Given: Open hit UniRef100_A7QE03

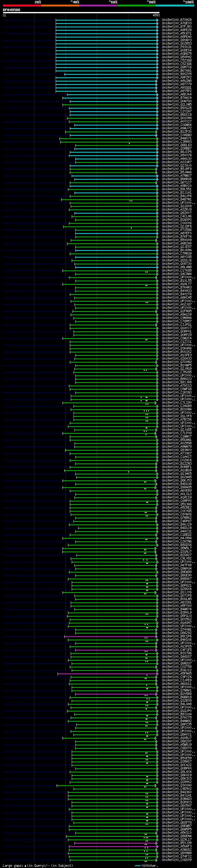Looking at the screenshot, I should pos(177,23).
